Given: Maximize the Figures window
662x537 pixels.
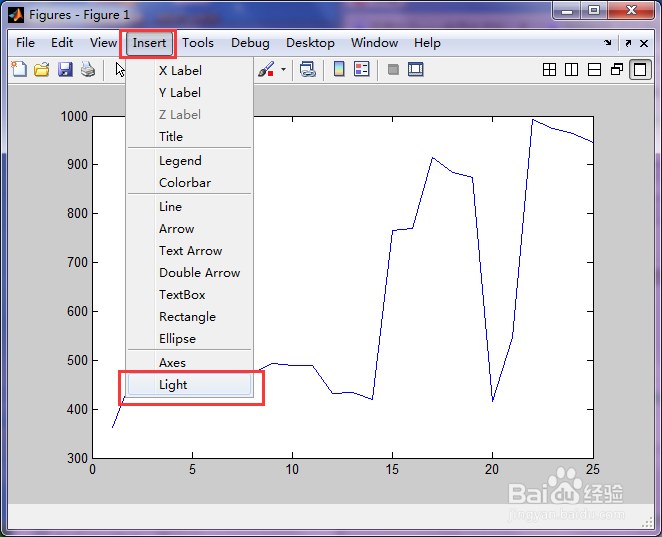Looking at the screenshot, I should [x=594, y=11].
